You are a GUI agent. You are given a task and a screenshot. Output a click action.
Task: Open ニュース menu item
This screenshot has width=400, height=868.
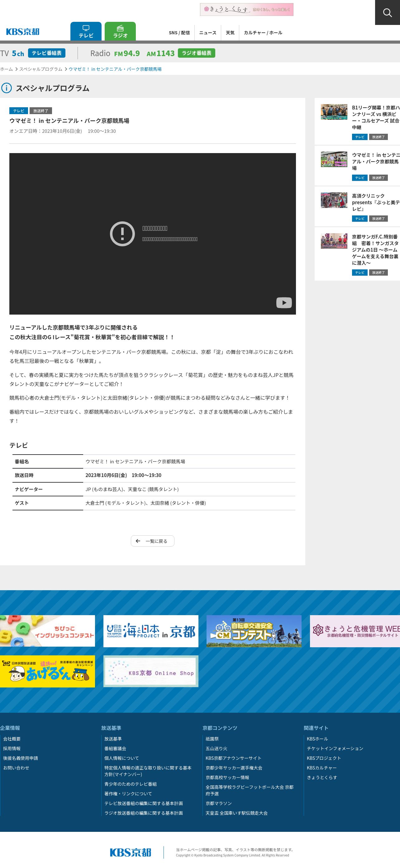[x=207, y=33]
